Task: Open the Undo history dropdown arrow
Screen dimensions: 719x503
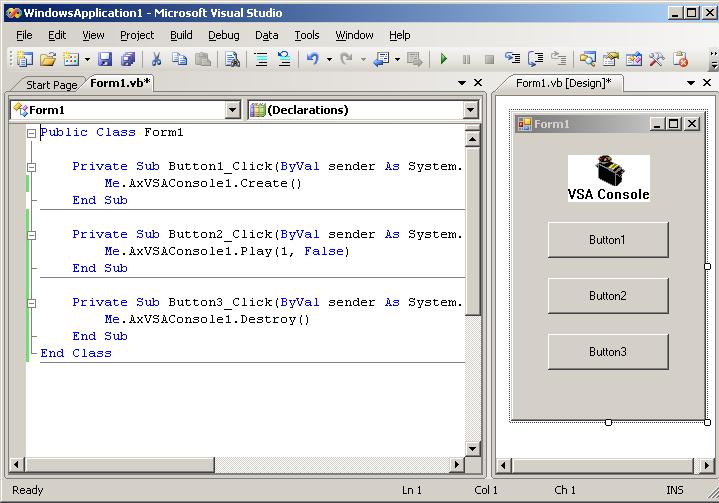Action: pyautogui.click(x=329, y=59)
